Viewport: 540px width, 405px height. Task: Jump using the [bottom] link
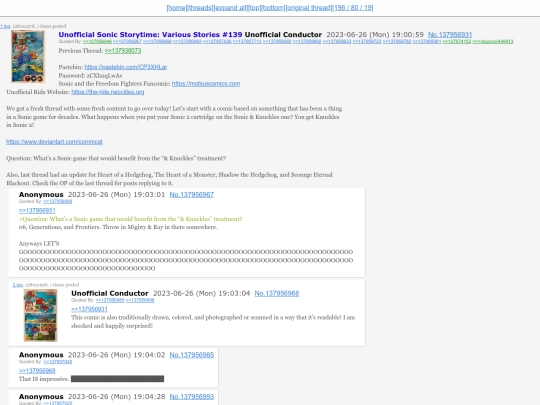(273, 8)
